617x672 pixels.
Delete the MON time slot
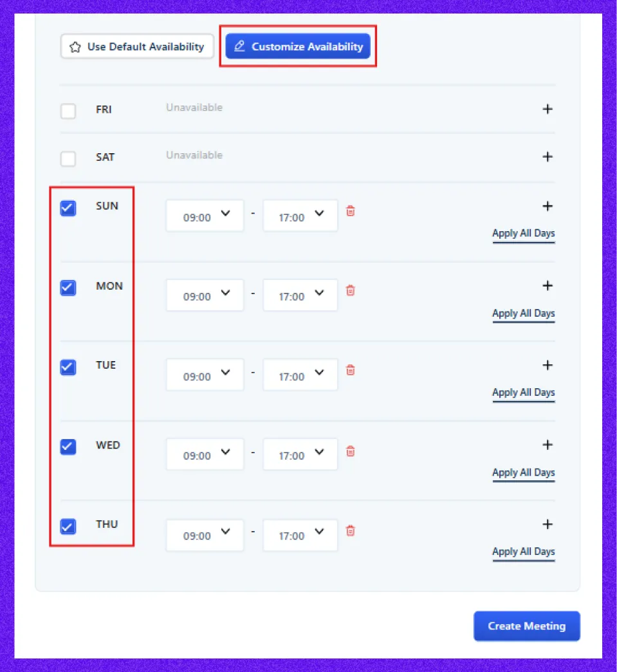point(351,290)
